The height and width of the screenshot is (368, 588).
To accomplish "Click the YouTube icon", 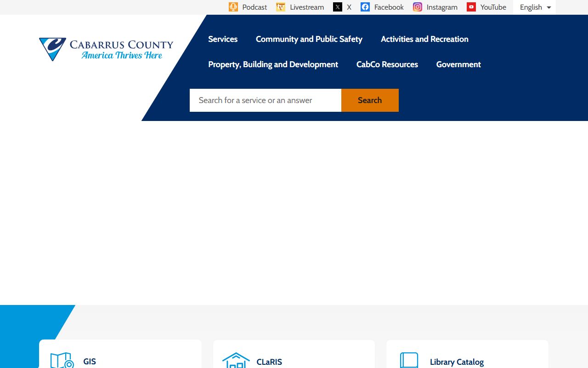I will pyautogui.click(x=471, y=7).
